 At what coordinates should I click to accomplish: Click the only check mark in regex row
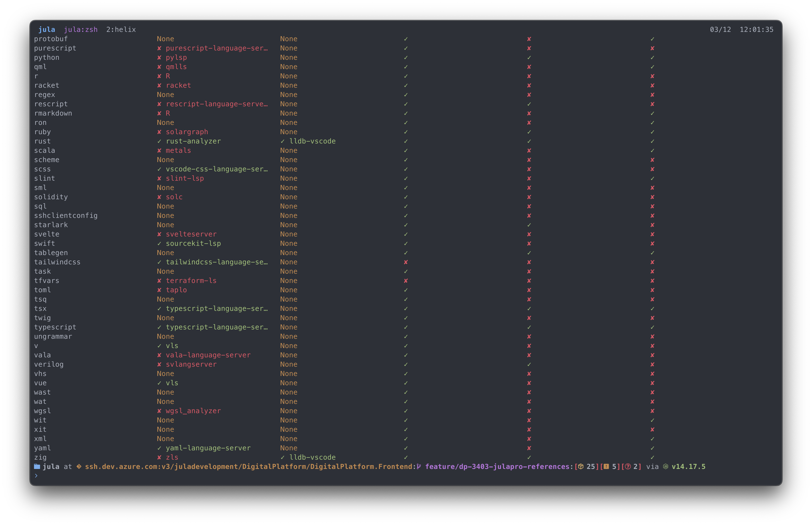coord(406,95)
